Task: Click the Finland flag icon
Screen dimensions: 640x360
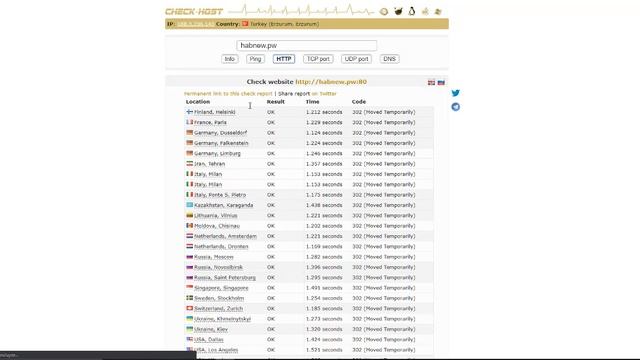Action: (x=189, y=111)
